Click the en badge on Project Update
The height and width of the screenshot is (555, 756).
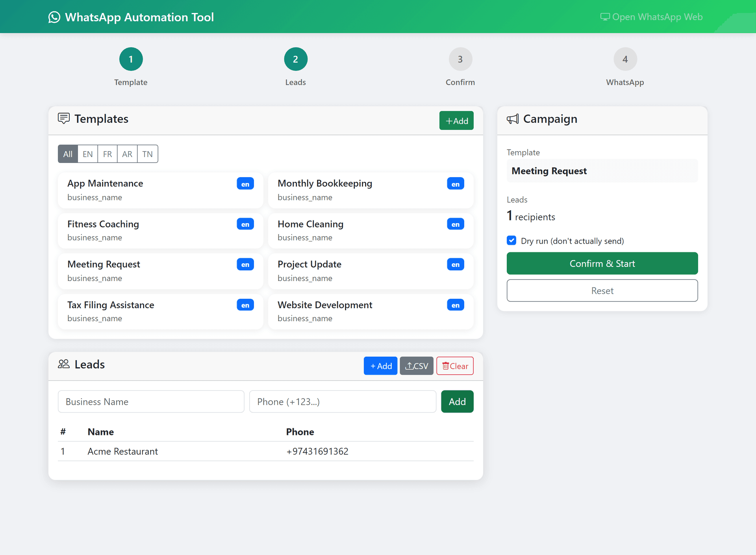click(x=456, y=265)
